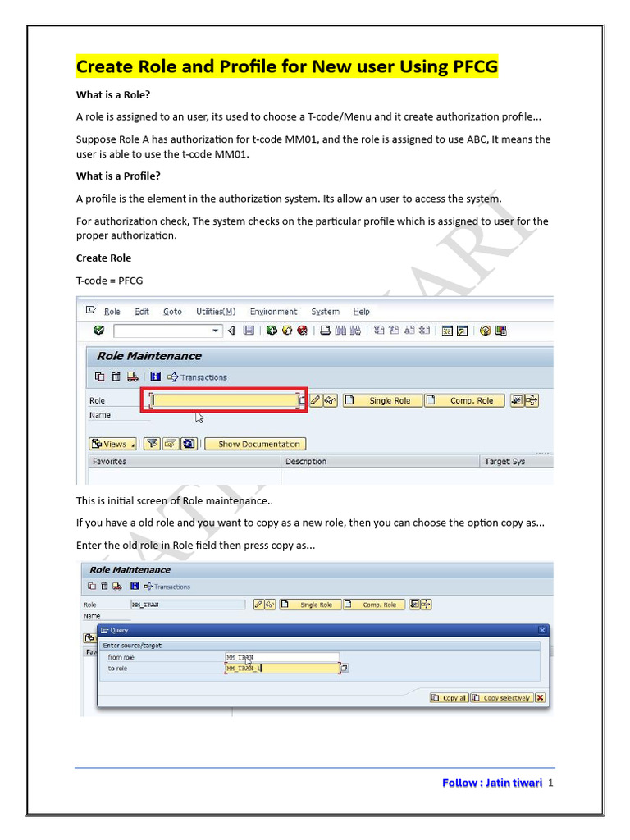Screen dimensions: 630x840
Task: Click the Last Page icon in toolbar
Action: [x=424, y=331]
